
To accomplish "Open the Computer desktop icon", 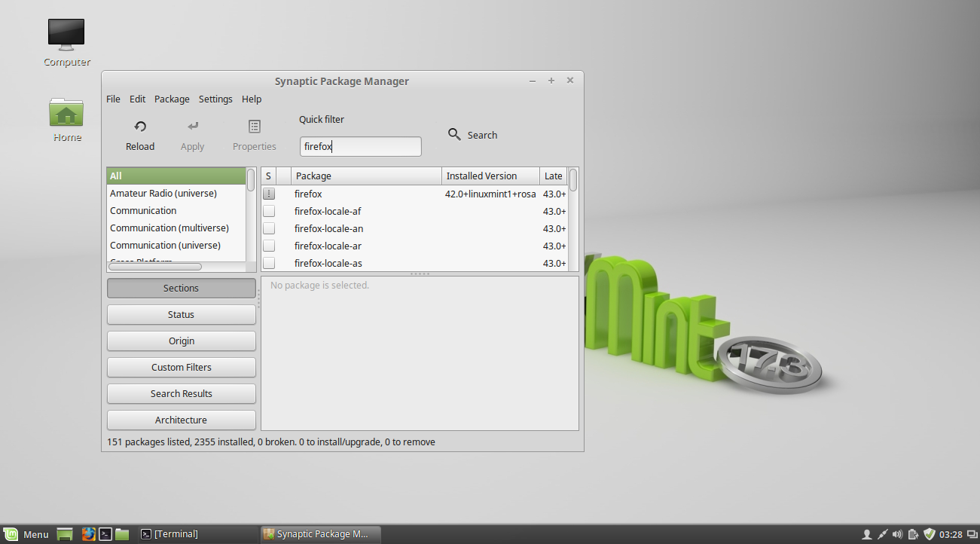I will click(x=66, y=33).
